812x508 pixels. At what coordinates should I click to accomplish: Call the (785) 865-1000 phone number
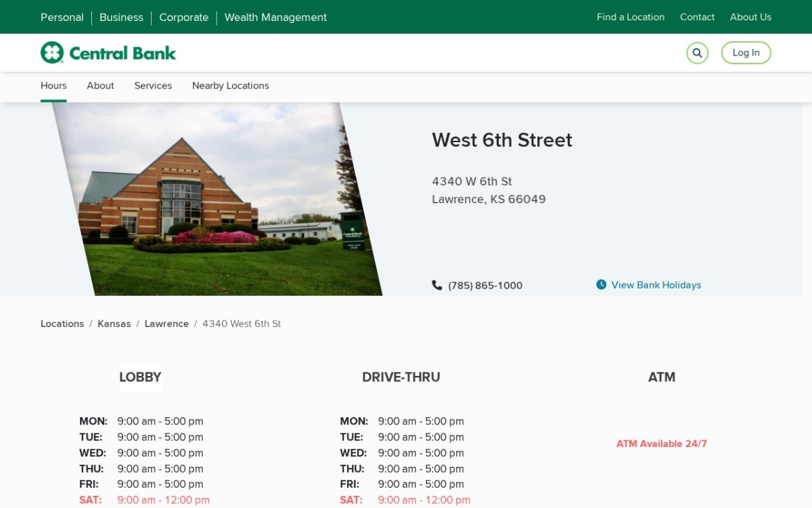485,286
